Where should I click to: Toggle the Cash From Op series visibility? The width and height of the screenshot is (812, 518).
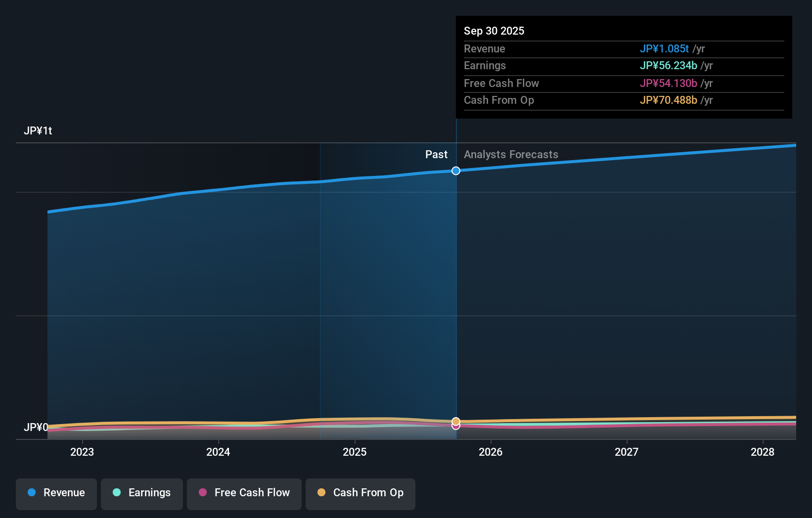click(x=360, y=493)
